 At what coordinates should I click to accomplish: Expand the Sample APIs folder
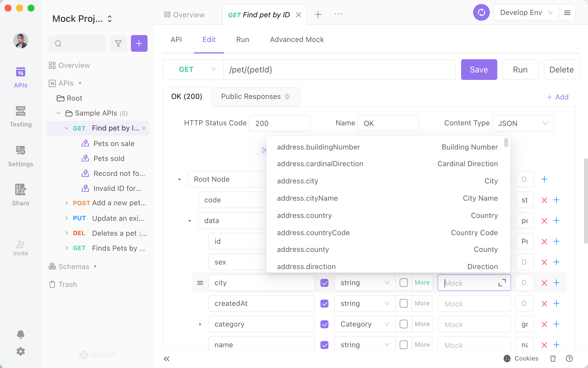pyautogui.click(x=58, y=113)
